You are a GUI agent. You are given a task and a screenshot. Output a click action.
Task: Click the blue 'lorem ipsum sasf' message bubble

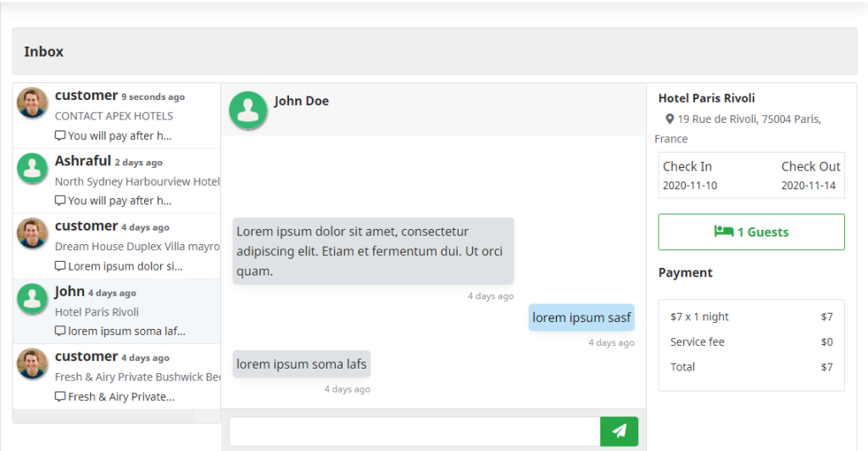coord(581,318)
